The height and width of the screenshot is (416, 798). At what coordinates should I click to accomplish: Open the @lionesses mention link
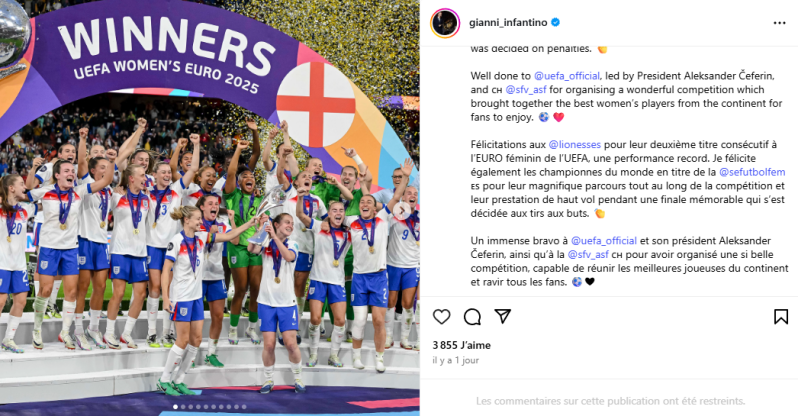pyautogui.click(x=575, y=145)
